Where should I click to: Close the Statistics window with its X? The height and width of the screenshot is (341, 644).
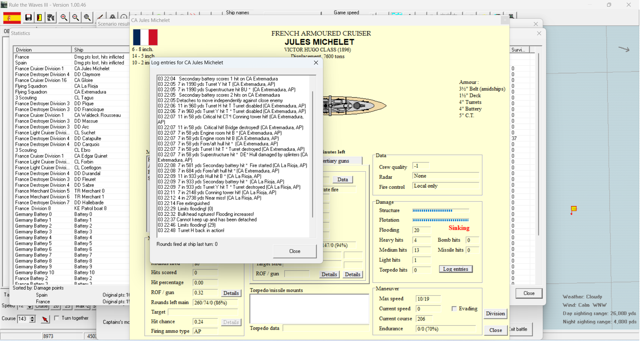tap(539, 33)
